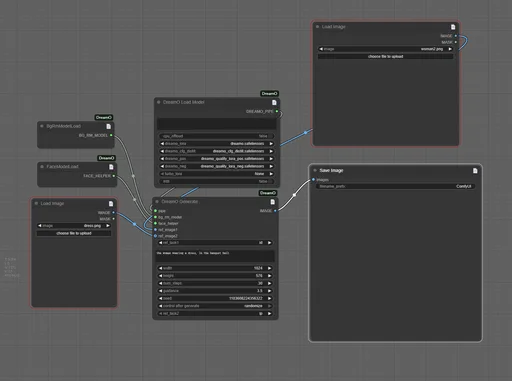Click the DreamO badge above FaceModelLoad
512x381 pixels.
click(x=106, y=158)
